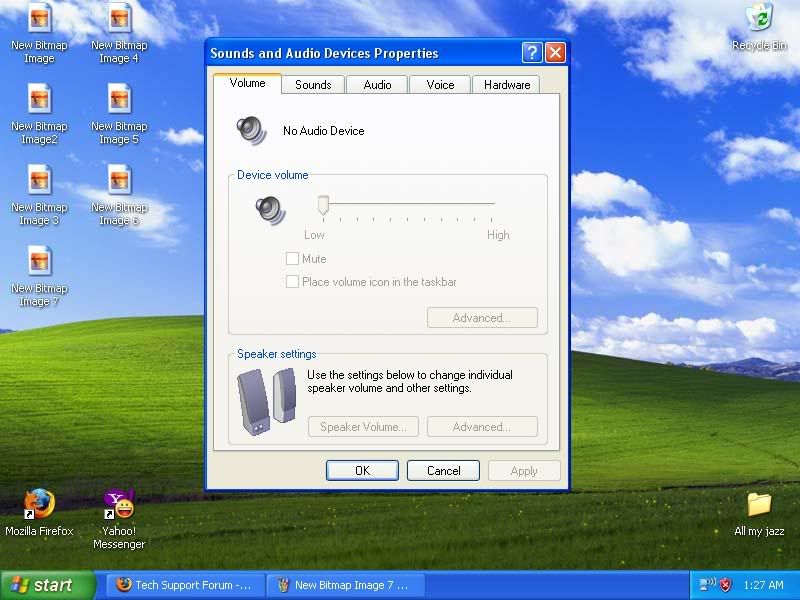Screen dimensions: 800x600
Task: Select New Bitmap Image 3 desktop icon
Action: (39, 195)
